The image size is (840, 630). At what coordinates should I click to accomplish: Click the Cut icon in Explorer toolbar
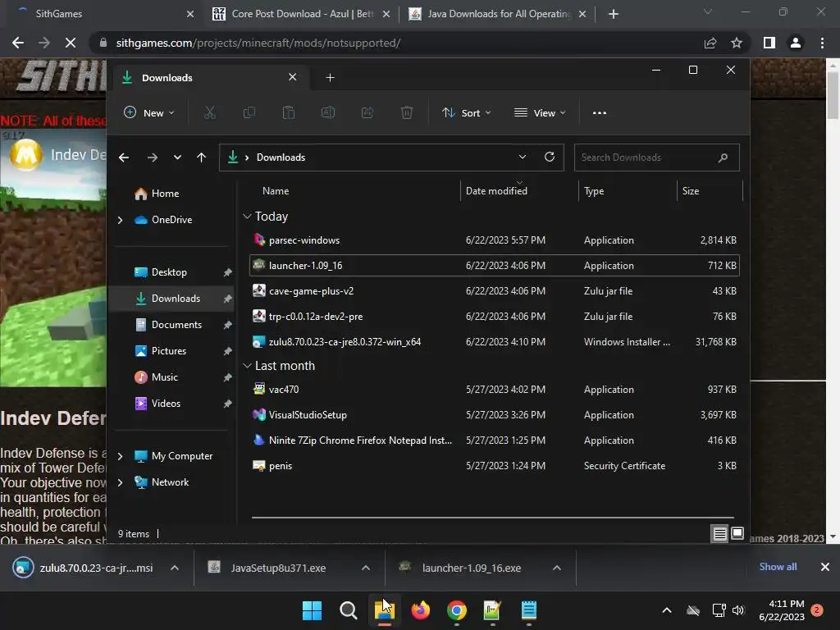coord(209,112)
